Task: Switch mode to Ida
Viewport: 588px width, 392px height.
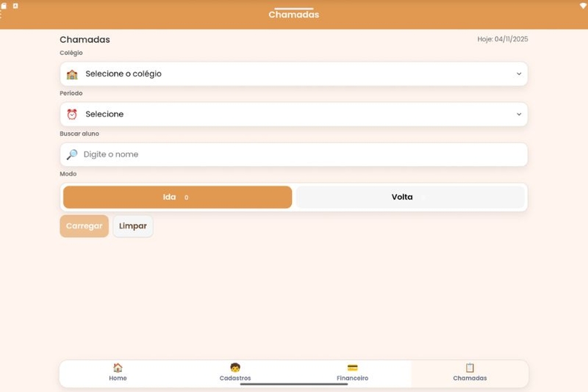Action: pos(177,197)
